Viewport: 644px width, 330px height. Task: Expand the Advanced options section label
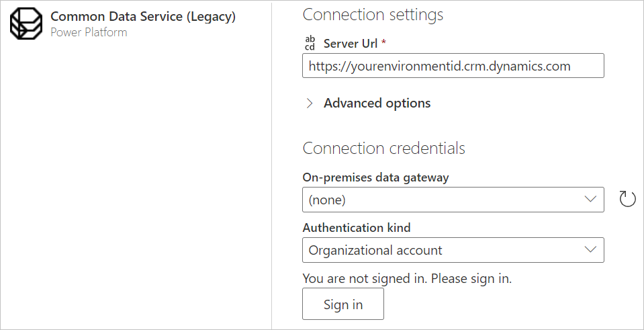coord(377,104)
